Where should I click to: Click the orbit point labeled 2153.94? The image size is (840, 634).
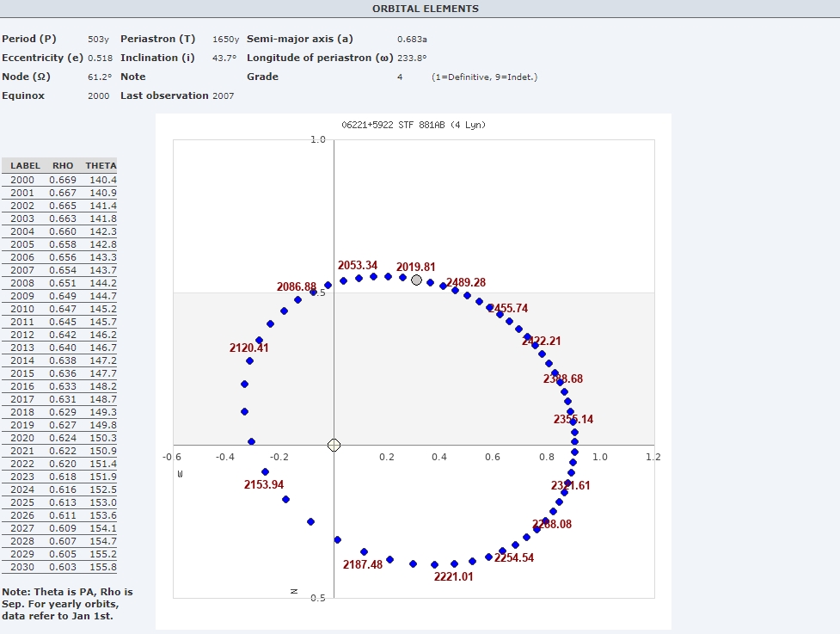click(x=265, y=471)
